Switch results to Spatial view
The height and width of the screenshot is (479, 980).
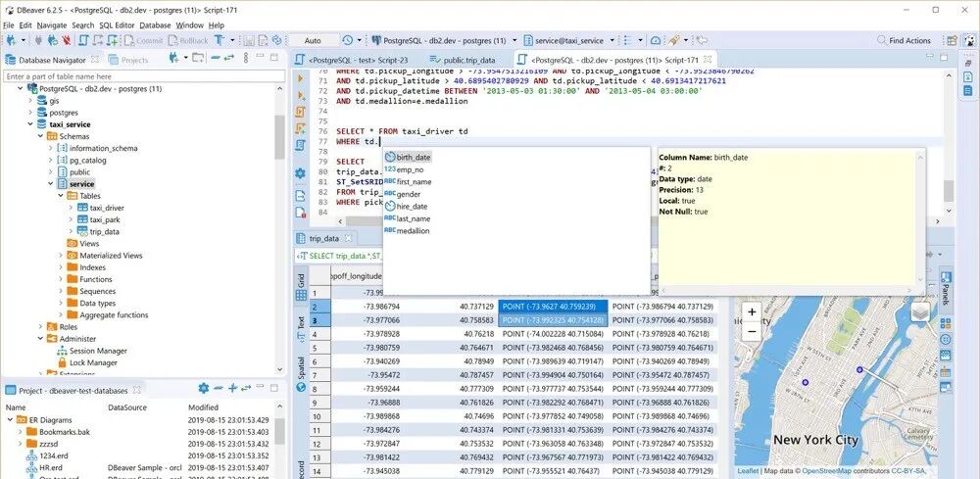coord(301,375)
